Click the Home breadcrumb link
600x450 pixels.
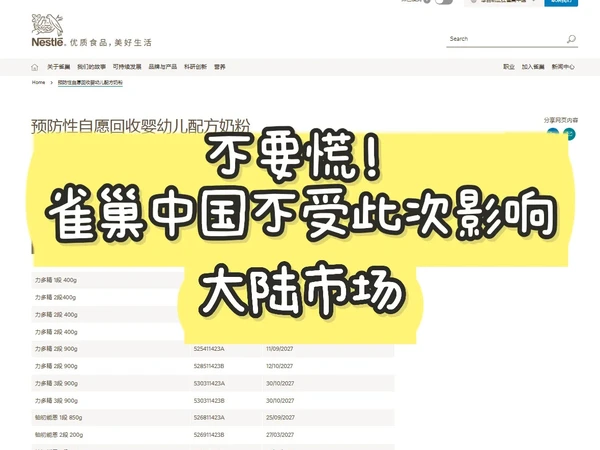(38, 82)
